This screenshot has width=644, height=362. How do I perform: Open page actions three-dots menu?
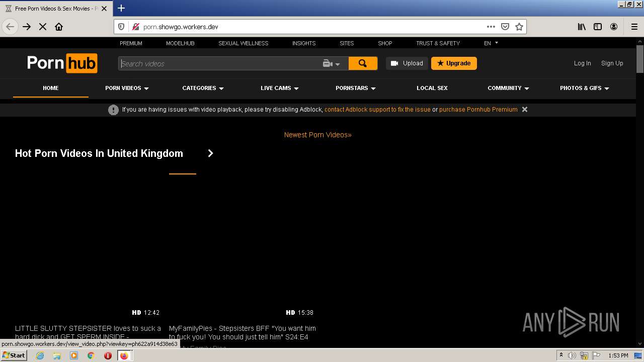coord(491,27)
